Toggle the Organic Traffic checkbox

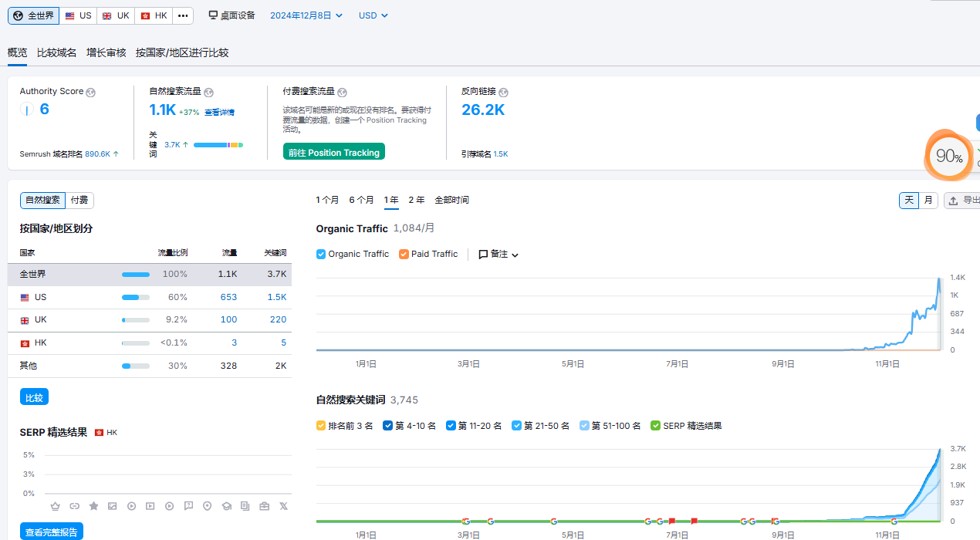321,255
